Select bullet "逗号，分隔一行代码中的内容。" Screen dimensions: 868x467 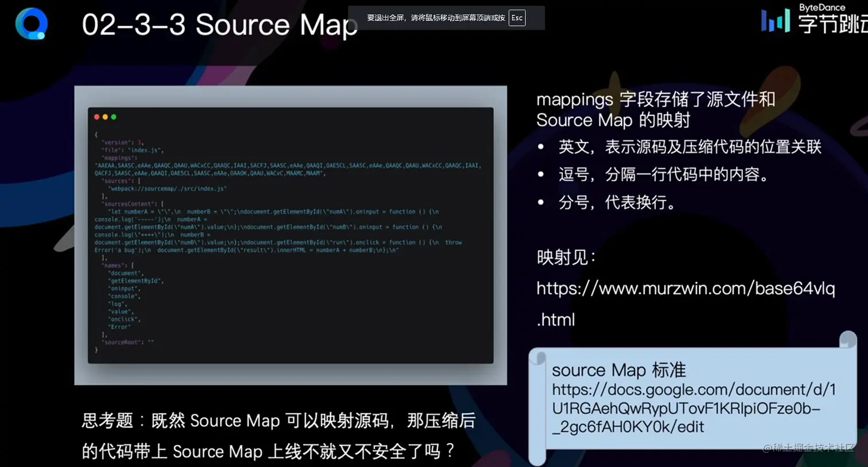pos(665,174)
